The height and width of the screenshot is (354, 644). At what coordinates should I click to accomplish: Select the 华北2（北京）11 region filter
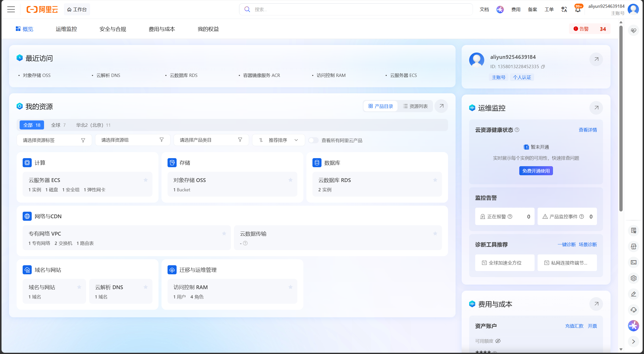click(93, 125)
